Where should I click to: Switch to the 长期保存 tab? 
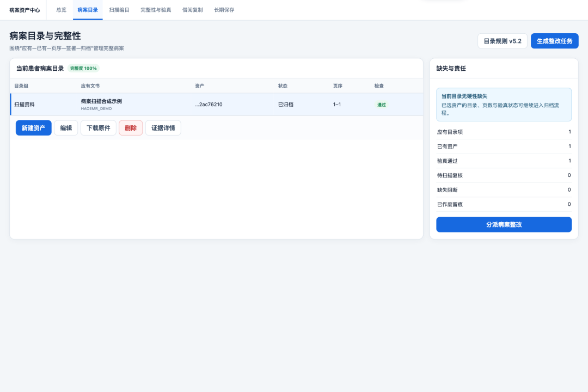point(224,10)
